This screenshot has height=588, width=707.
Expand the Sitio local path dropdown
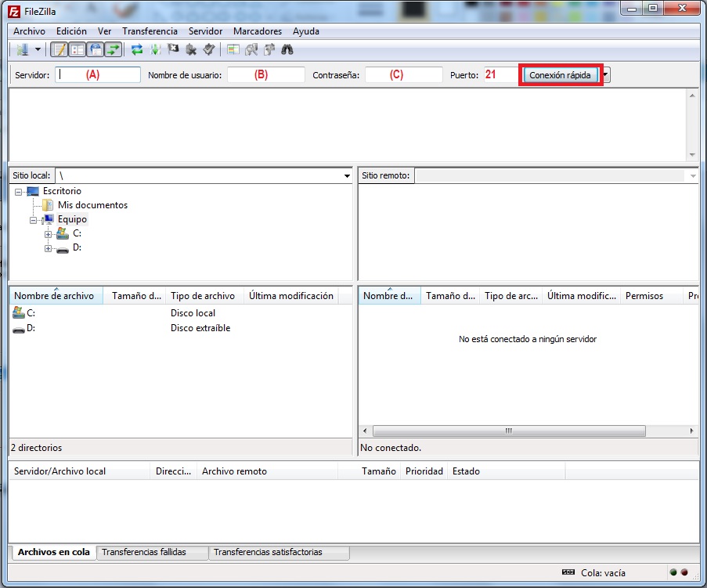347,176
